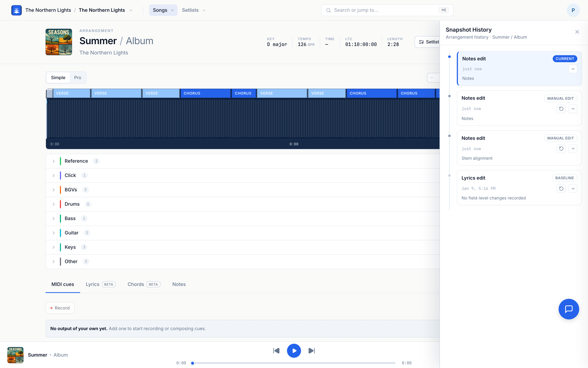Click the CURRENT badge

[565, 59]
